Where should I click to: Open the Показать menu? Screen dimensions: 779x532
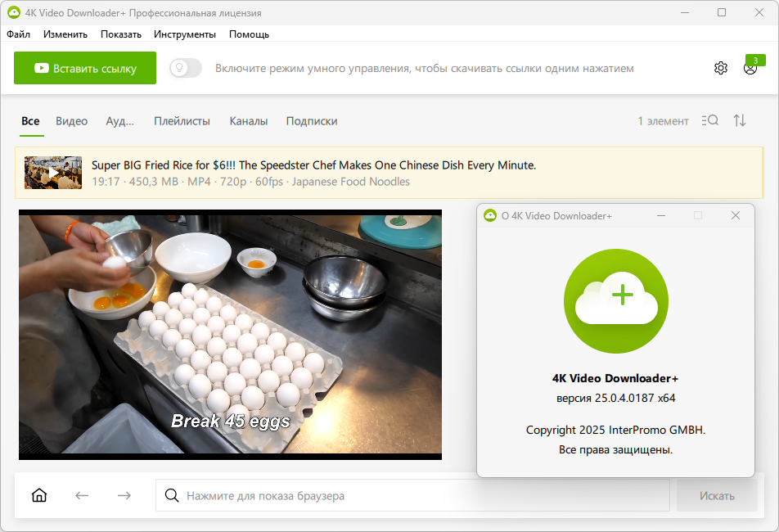pos(121,34)
